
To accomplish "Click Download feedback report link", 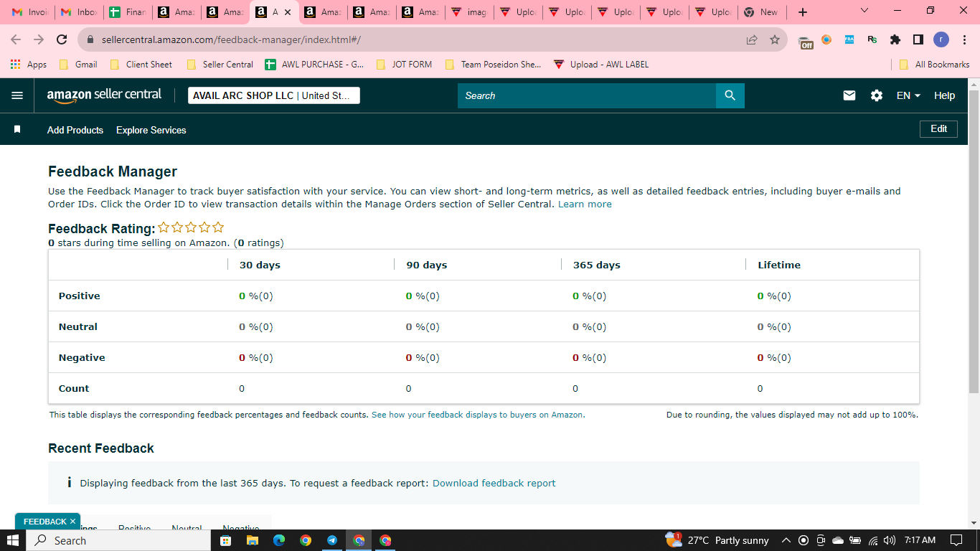I will [494, 483].
